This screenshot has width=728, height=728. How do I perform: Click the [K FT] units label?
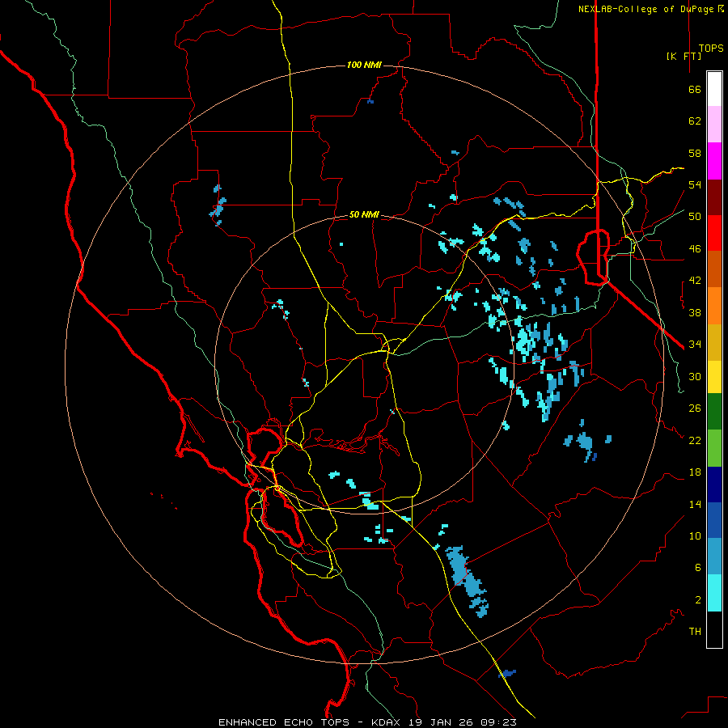(x=684, y=56)
